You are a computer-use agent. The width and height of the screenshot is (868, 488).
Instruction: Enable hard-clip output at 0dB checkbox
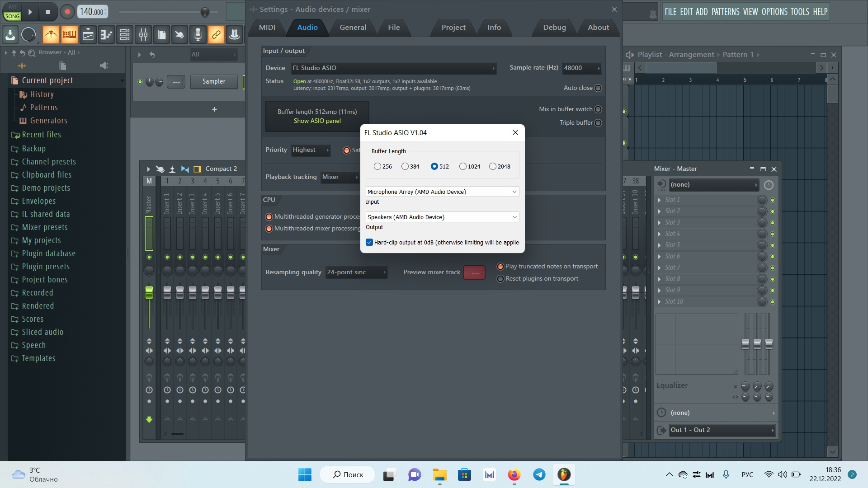[369, 242]
